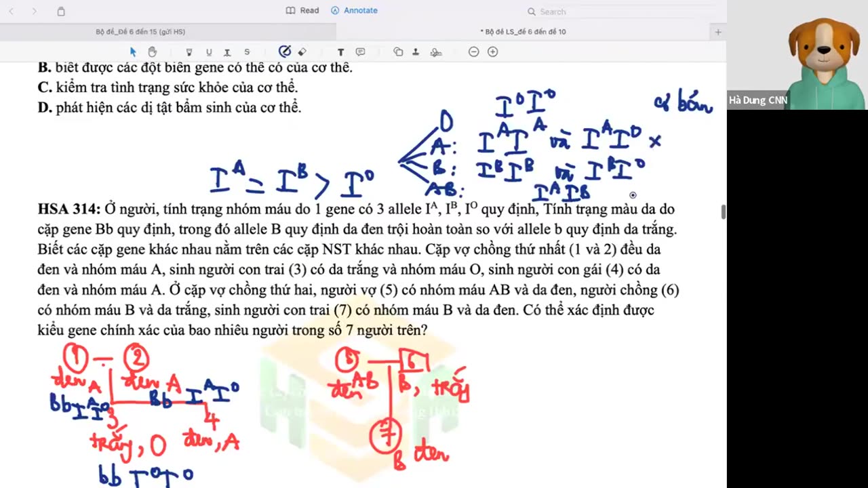
Task: Select the stamp tool
Action: [416, 52]
